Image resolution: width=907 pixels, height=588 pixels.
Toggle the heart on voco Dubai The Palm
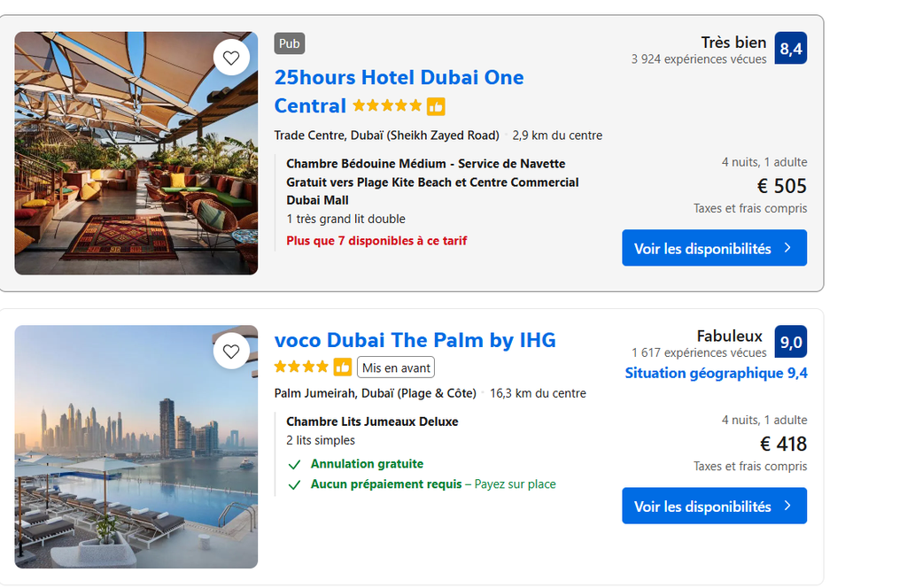231,351
